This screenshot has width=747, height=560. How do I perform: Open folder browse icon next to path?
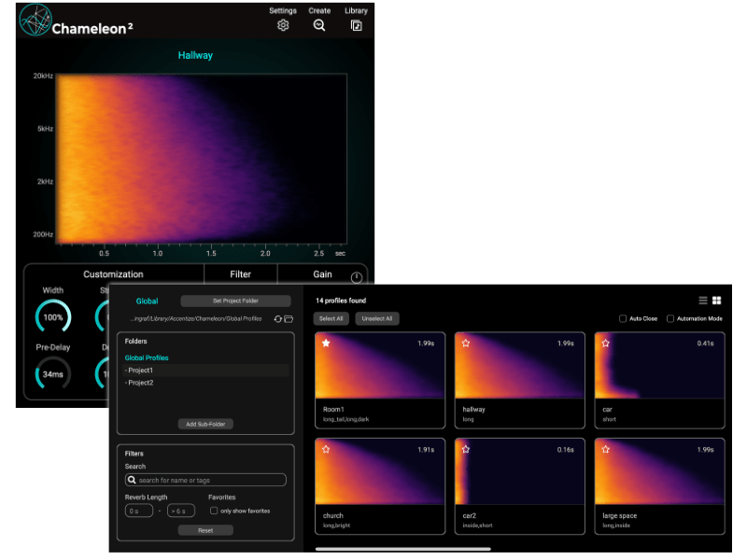pyautogui.click(x=289, y=319)
